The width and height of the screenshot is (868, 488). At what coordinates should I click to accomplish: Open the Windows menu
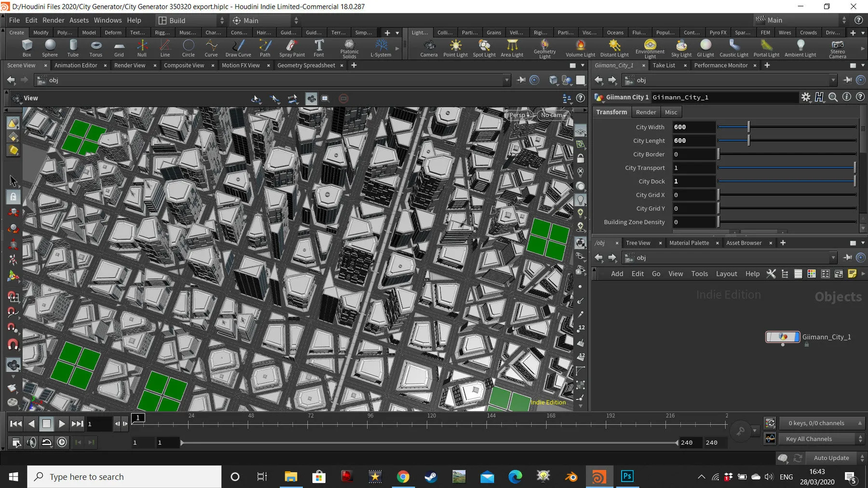(108, 20)
